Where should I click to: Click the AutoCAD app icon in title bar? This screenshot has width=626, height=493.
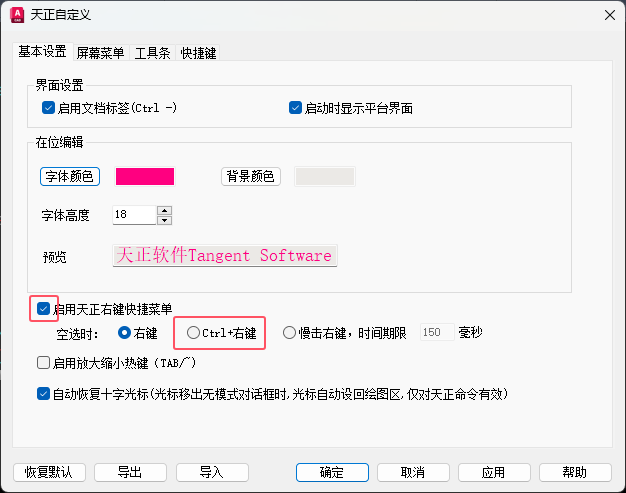16,15
